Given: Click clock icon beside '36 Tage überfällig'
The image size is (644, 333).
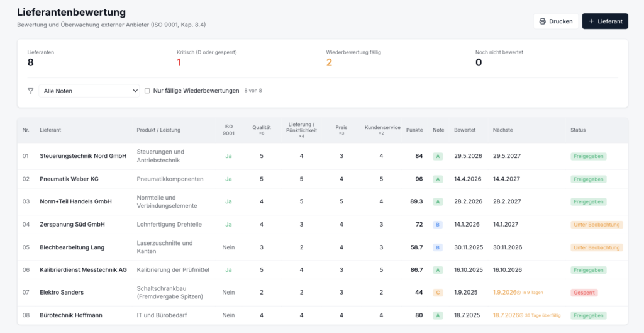Looking at the screenshot, I should [x=521, y=315].
